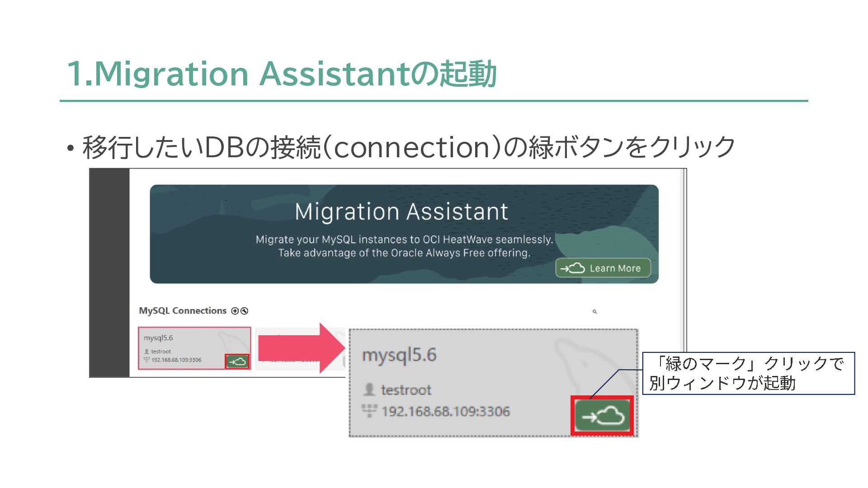Click the manage connections wrench icon
The width and height of the screenshot is (868, 488).
coord(245,311)
